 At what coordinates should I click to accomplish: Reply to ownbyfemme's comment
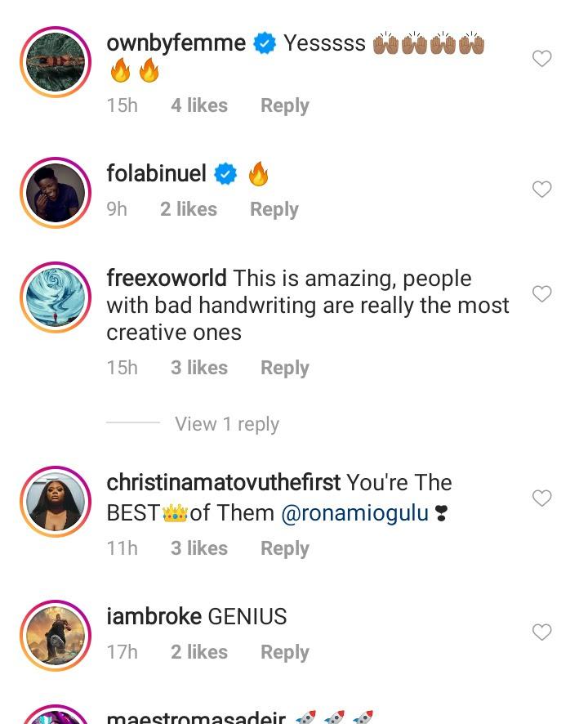tap(284, 105)
